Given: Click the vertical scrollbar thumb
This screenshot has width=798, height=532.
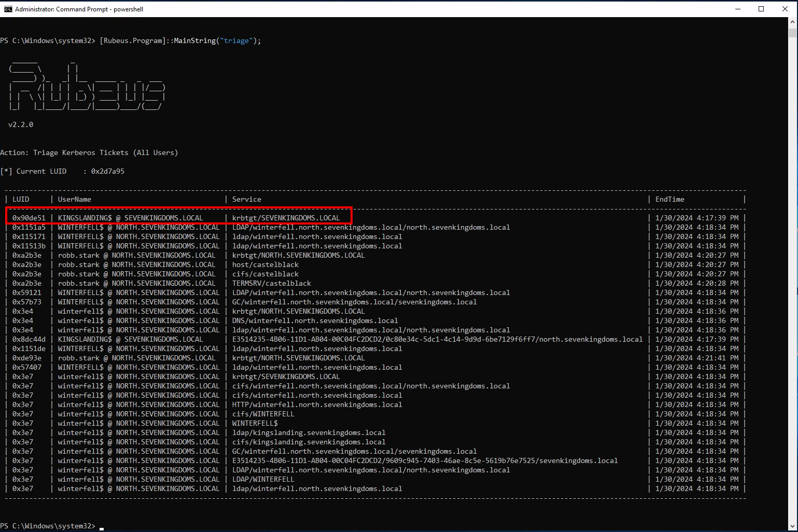Looking at the screenshot, I should [792, 32].
